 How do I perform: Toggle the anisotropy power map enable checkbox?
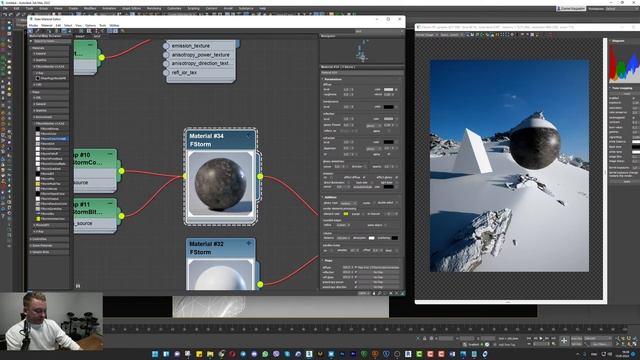(356, 282)
